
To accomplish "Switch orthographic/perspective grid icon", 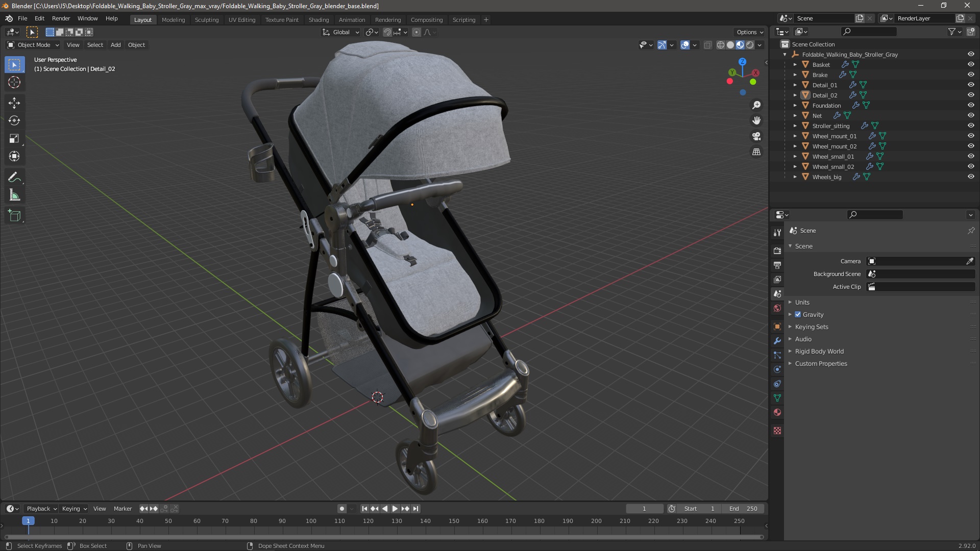I will pos(756,152).
